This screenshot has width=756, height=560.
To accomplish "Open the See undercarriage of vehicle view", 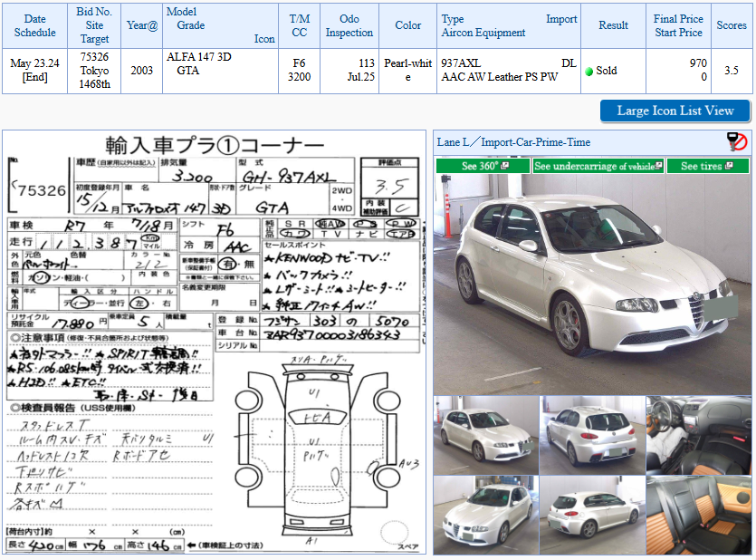I will coord(593,166).
